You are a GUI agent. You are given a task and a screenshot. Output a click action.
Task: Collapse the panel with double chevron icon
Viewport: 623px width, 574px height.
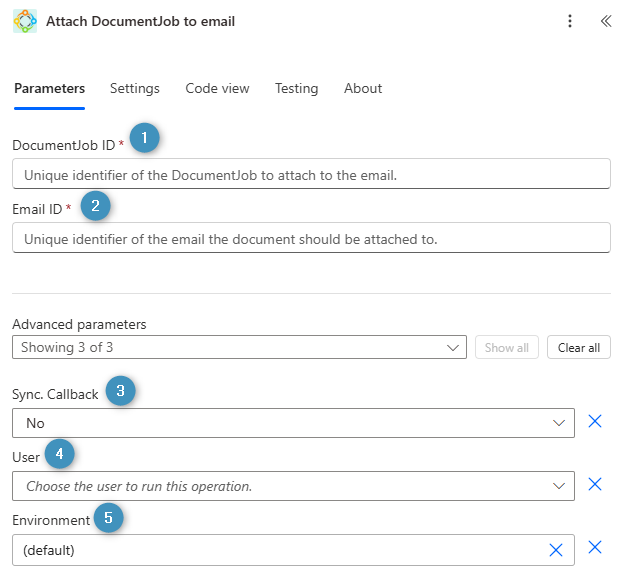click(605, 21)
